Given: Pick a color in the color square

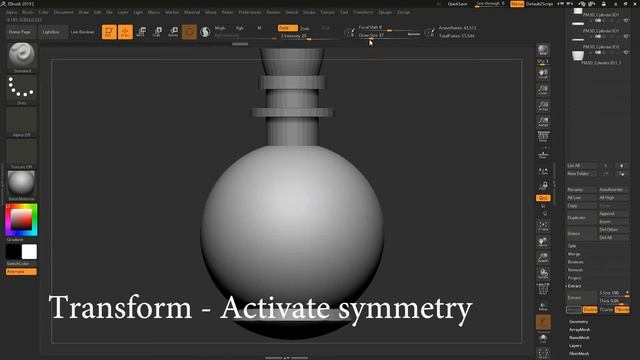Looking at the screenshot, I should (x=21, y=220).
